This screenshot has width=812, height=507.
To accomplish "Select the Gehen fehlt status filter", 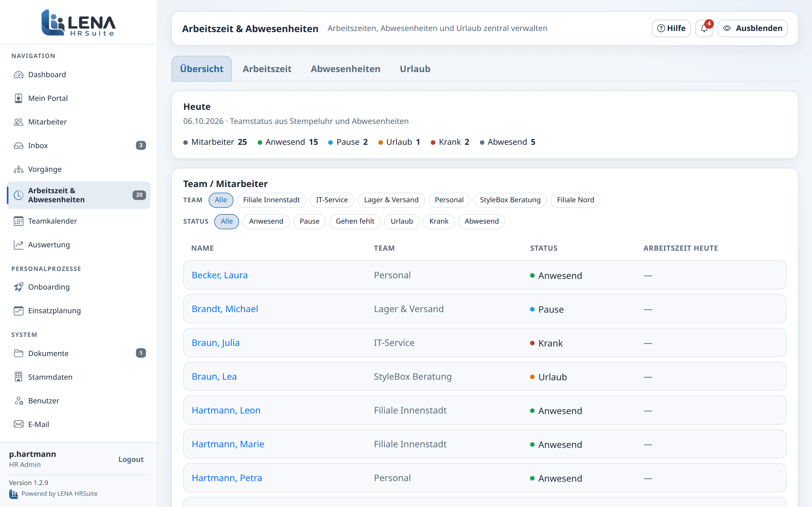I will 355,221.
